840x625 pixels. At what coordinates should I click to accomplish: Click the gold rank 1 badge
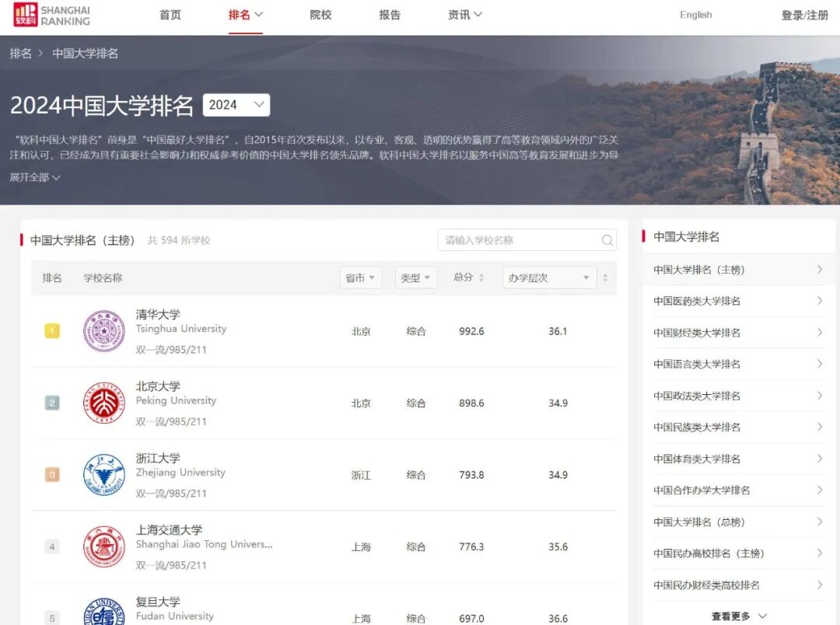pyautogui.click(x=52, y=331)
